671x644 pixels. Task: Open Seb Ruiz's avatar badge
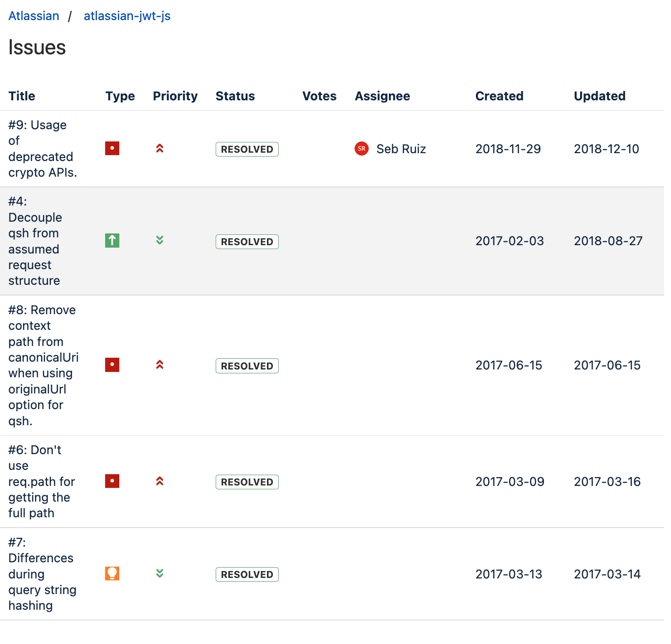coord(361,148)
